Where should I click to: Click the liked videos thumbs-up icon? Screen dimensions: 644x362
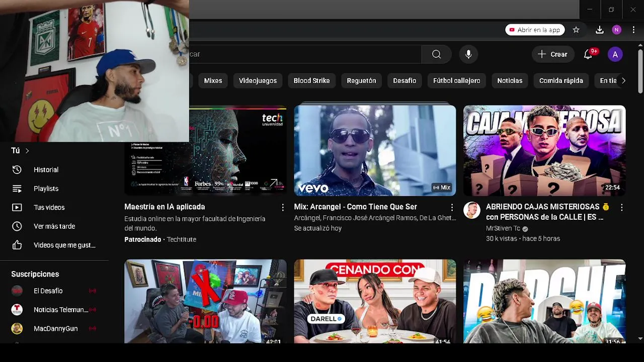(x=17, y=245)
